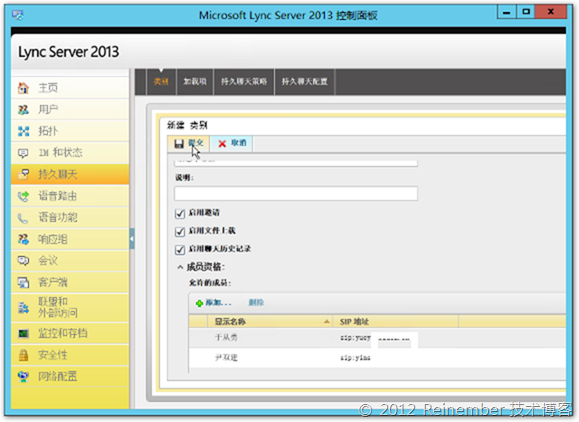Click the 持久聊天 icon in sidebar
The height and width of the screenshot is (422, 579).
[x=23, y=174]
